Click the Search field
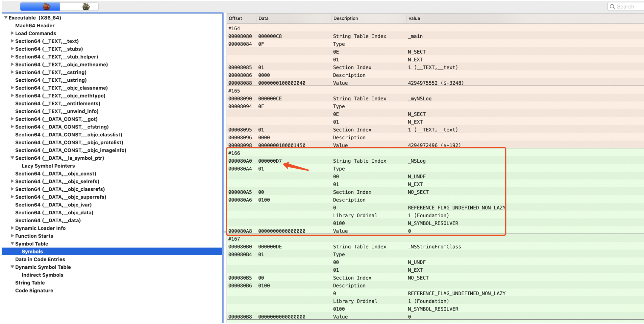Screen dimensions: 644x324 (x=627, y=7)
